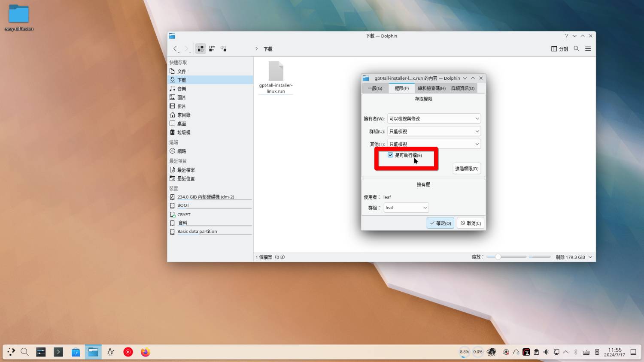This screenshot has width=644, height=362.
Task: Launch the terminal from the taskbar
Action: click(58, 352)
